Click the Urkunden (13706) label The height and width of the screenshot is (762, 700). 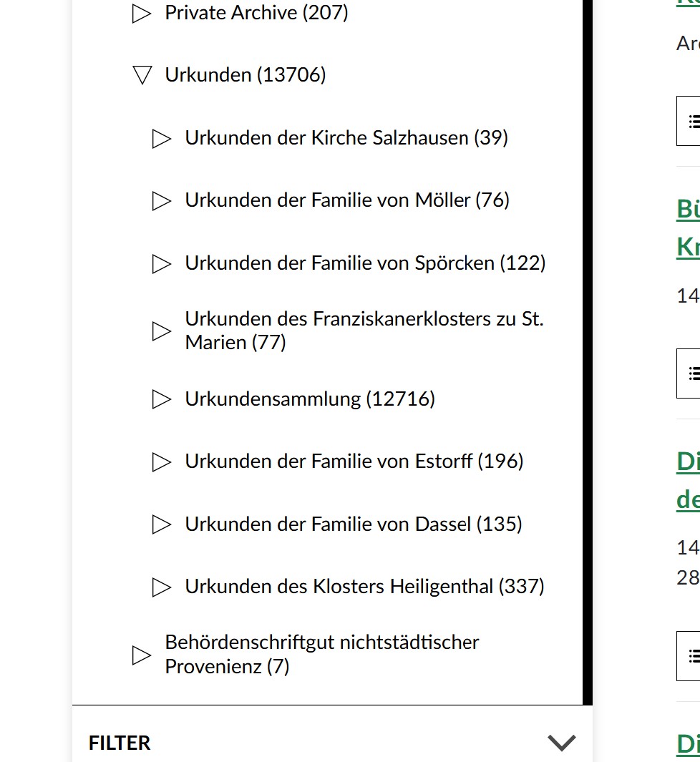[245, 74]
